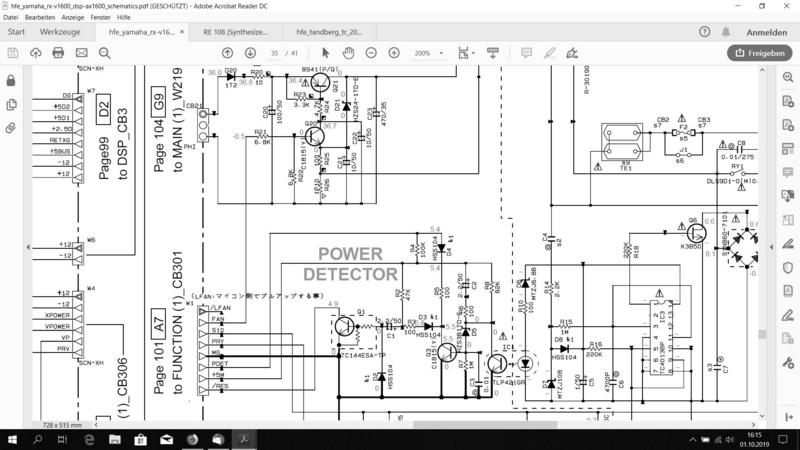Image resolution: width=800 pixels, height=450 pixels.
Task: Collapse the right tools pane arrow
Action: point(771,247)
